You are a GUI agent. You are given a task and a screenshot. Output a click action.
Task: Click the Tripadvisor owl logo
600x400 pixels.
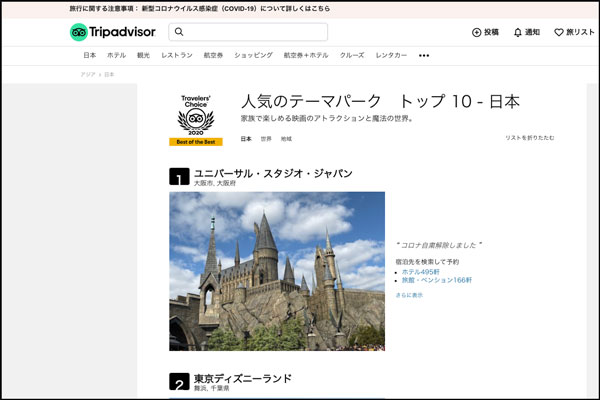pos(80,32)
